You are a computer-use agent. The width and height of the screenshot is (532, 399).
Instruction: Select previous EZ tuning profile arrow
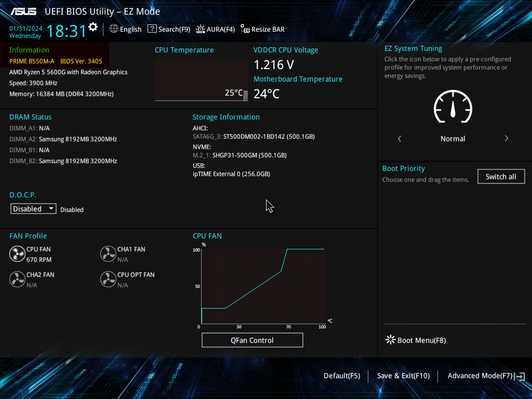point(400,138)
